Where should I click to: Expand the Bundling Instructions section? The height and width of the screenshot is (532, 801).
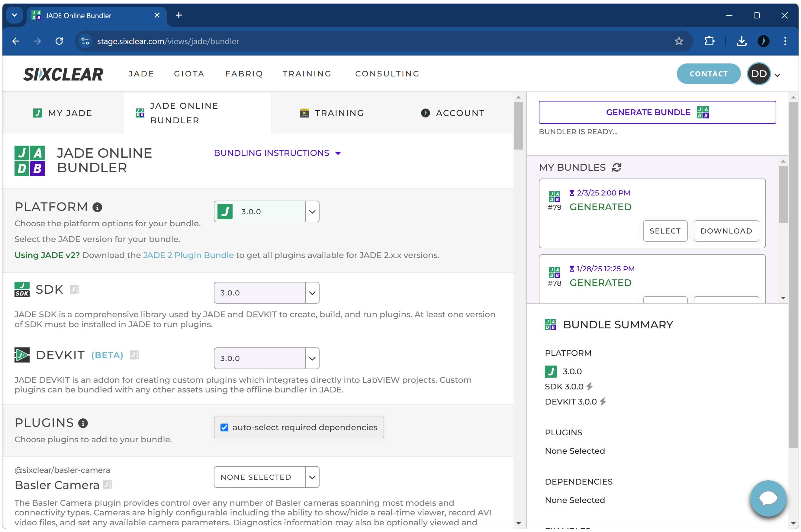[x=277, y=153]
